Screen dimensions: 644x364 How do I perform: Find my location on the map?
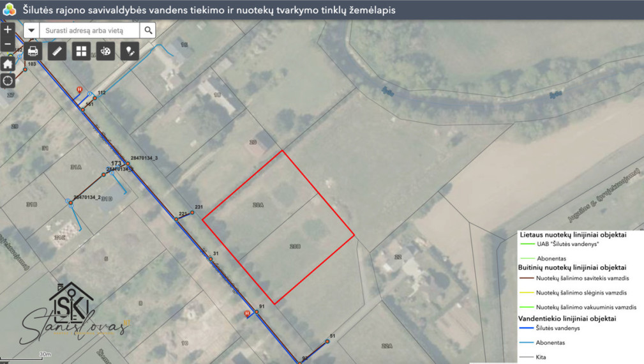(8, 80)
